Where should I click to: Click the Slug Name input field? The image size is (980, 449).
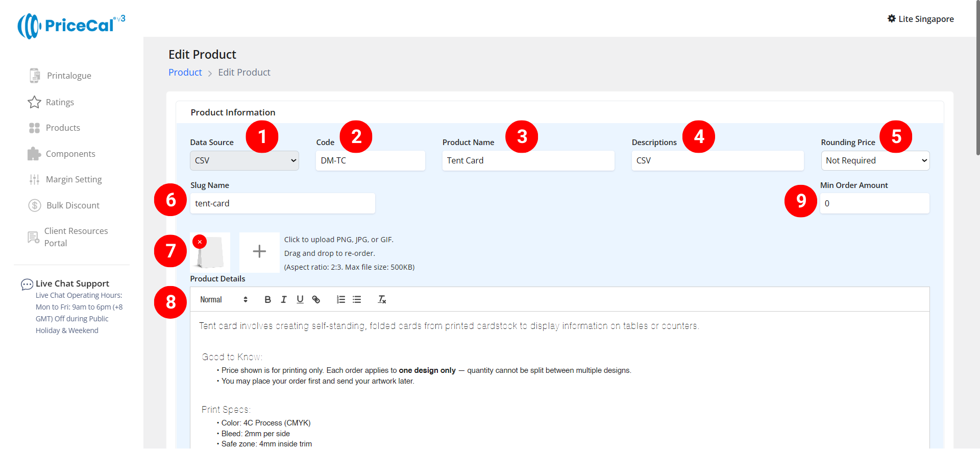282,204
